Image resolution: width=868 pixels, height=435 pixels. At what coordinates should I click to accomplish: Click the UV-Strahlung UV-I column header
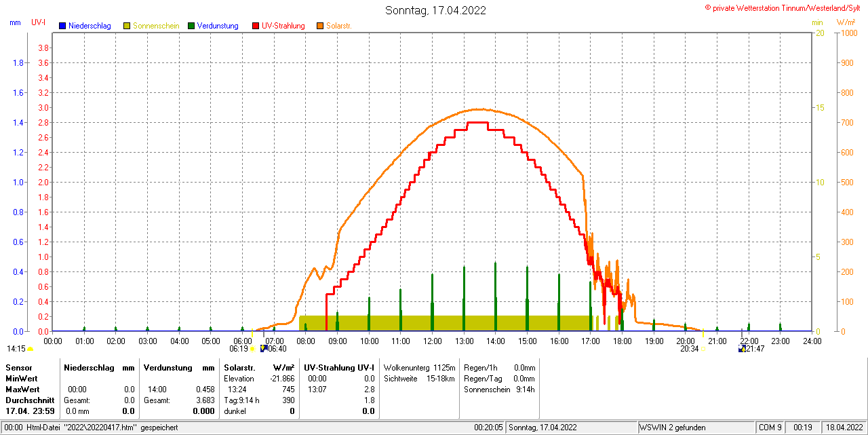click(339, 368)
